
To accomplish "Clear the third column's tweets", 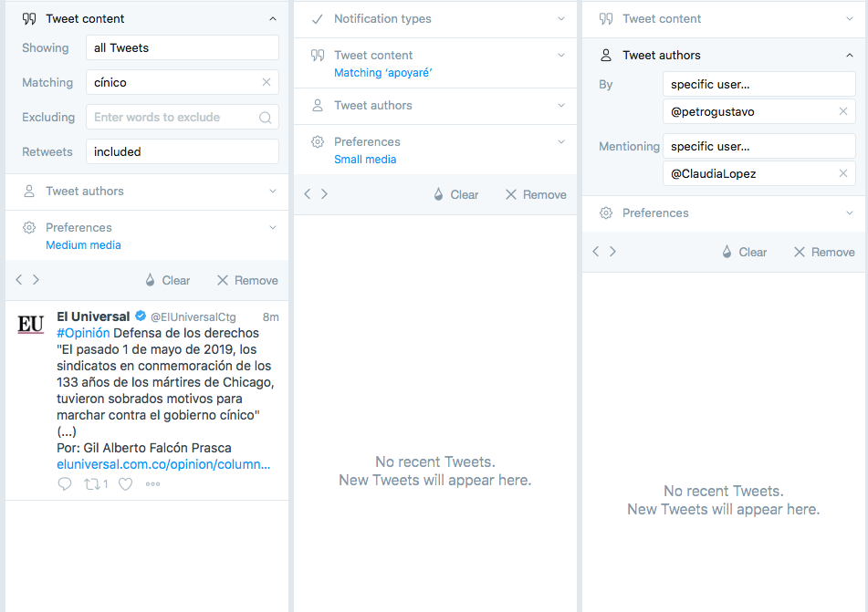I will point(745,253).
